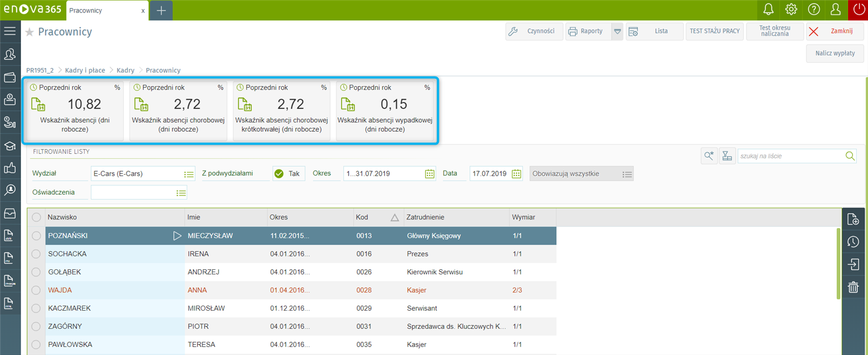Click the szukaj na liście search field
868x355 pixels.
coord(790,156)
